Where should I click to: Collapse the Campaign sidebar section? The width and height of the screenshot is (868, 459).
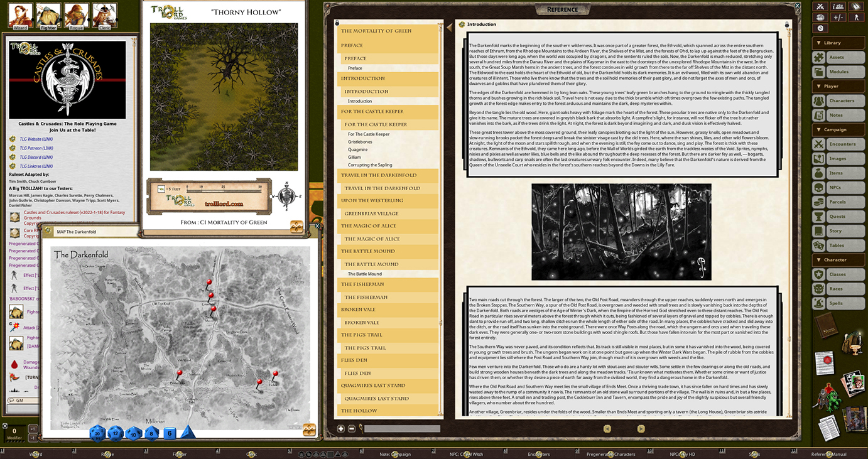[838, 129]
